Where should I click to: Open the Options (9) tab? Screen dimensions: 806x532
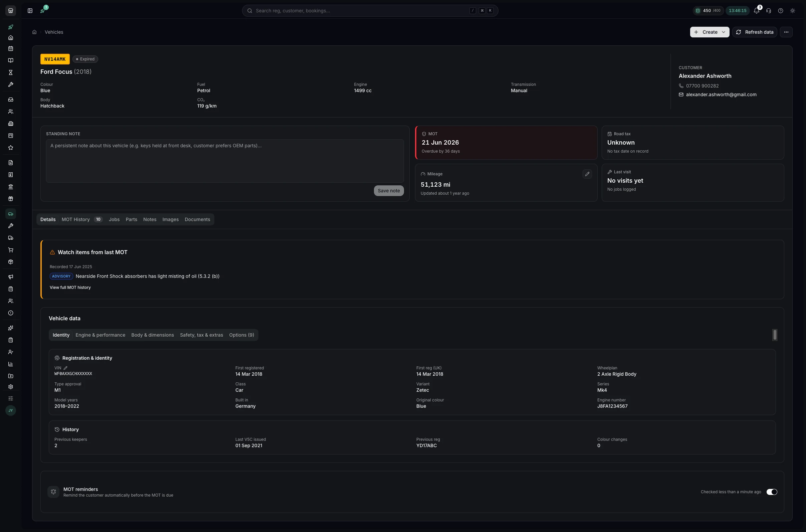pos(241,335)
